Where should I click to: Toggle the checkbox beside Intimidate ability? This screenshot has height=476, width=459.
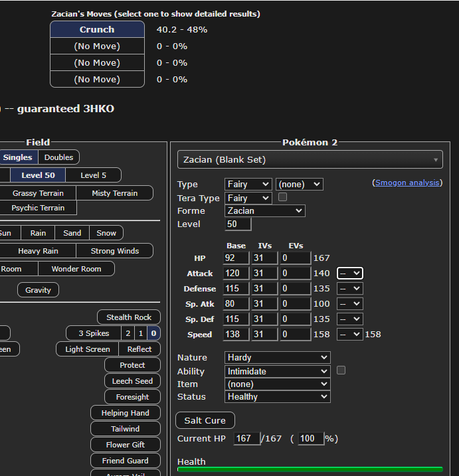[x=341, y=370]
